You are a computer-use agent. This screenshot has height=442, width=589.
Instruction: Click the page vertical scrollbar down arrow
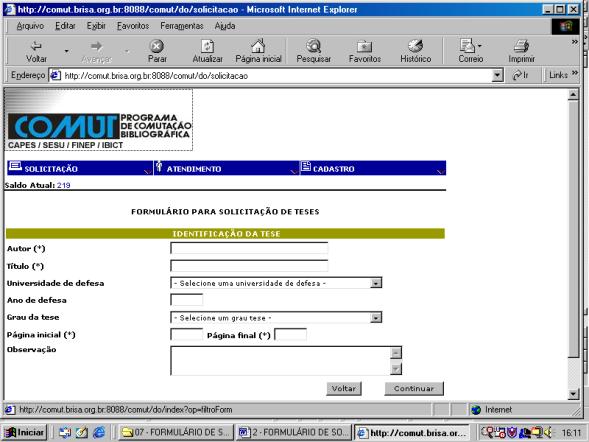(573, 394)
